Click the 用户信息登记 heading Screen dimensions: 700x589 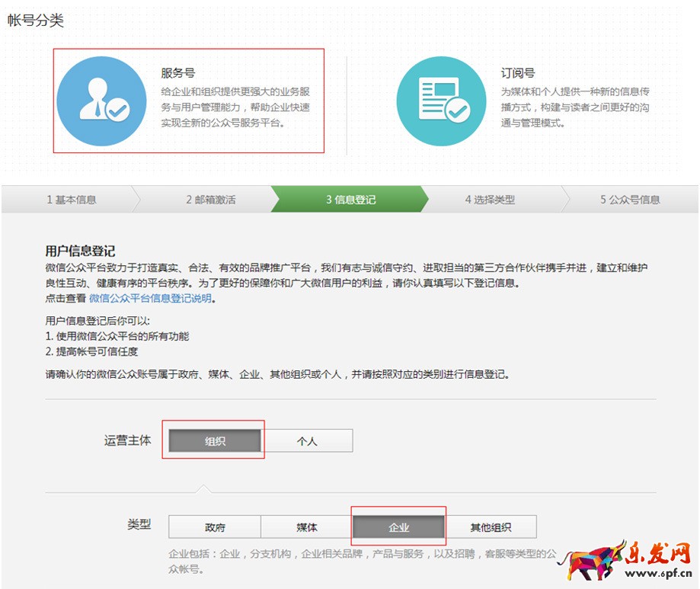tap(80, 251)
